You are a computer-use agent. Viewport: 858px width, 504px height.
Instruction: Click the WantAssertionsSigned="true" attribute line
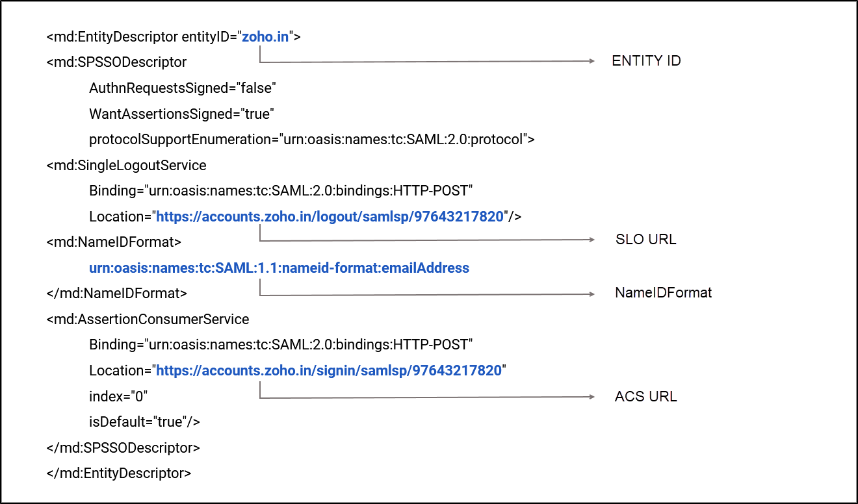pyautogui.click(x=181, y=114)
